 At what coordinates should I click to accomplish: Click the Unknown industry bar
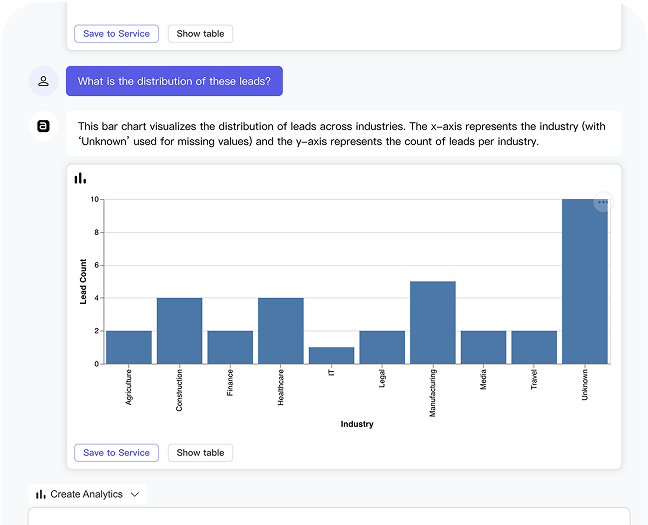point(585,282)
